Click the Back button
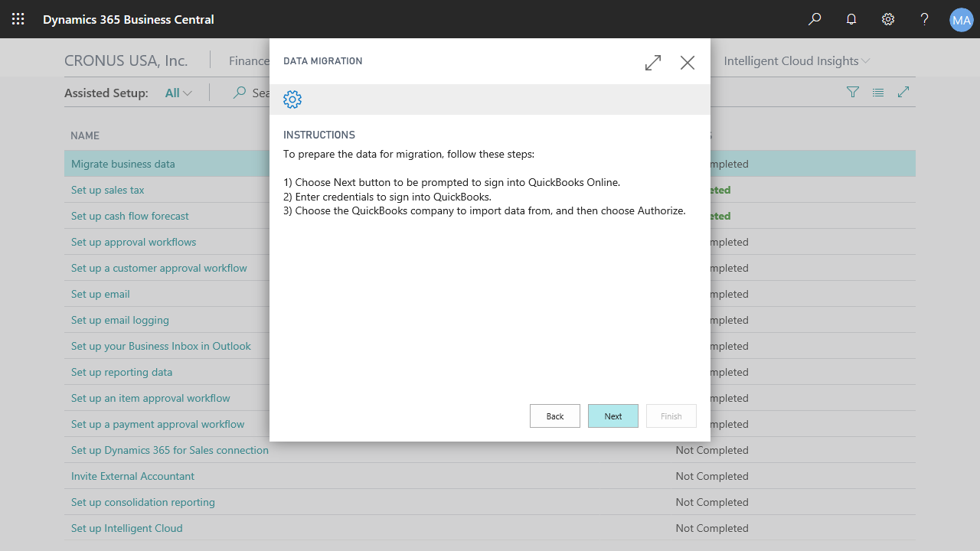 pyautogui.click(x=555, y=416)
